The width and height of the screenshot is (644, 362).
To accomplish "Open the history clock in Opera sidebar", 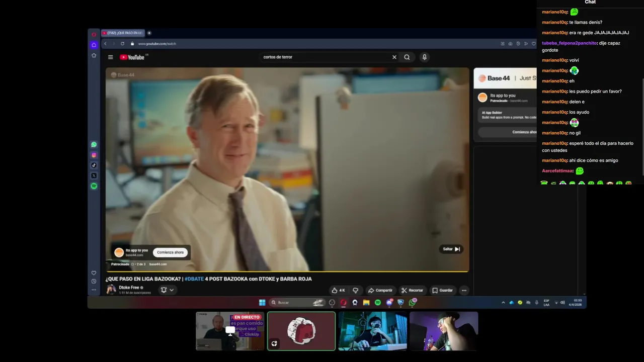I will (x=94, y=282).
